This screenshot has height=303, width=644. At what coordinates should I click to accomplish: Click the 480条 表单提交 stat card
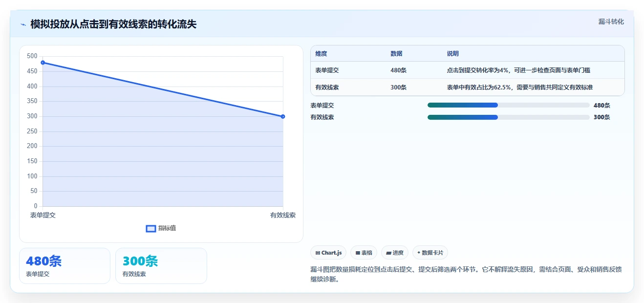click(64, 266)
